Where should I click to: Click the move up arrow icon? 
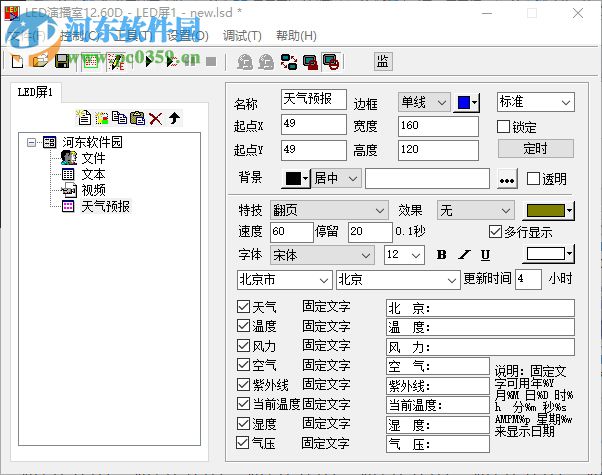(x=173, y=118)
